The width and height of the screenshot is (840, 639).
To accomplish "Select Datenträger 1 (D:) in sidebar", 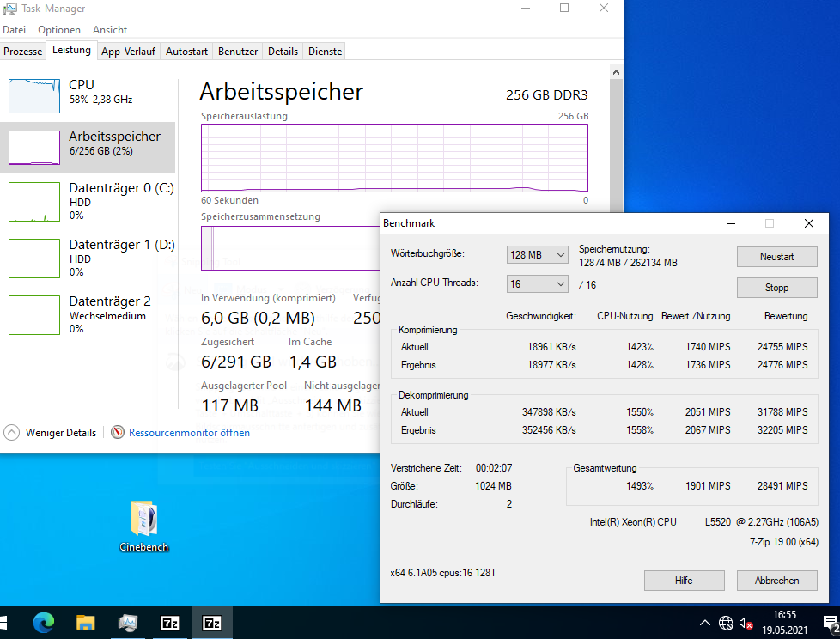I will point(88,259).
